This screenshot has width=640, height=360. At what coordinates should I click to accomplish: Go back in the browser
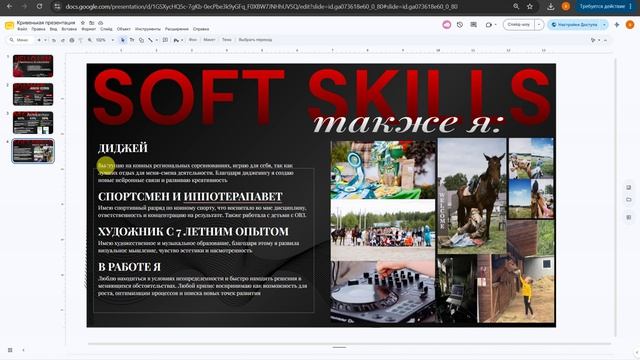click(x=9, y=7)
